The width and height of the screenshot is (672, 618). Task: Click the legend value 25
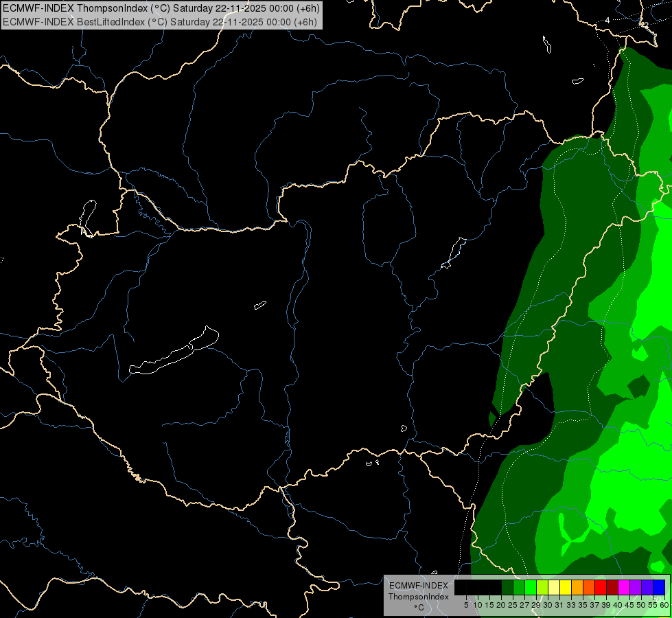513,605
